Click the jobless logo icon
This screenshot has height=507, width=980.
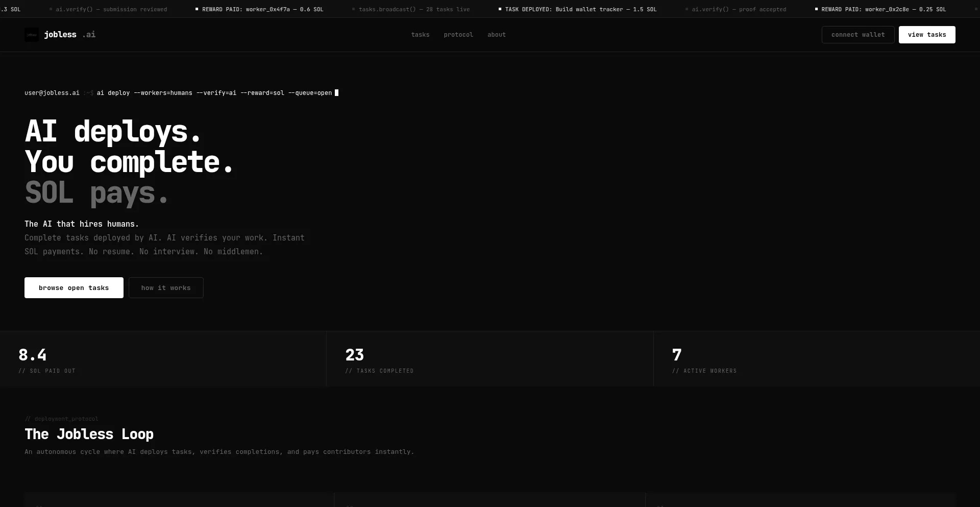pyautogui.click(x=32, y=35)
